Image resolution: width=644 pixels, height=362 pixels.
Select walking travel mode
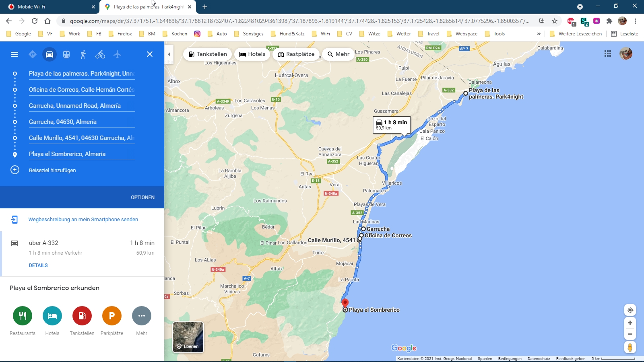pyautogui.click(x=83, y=54)
